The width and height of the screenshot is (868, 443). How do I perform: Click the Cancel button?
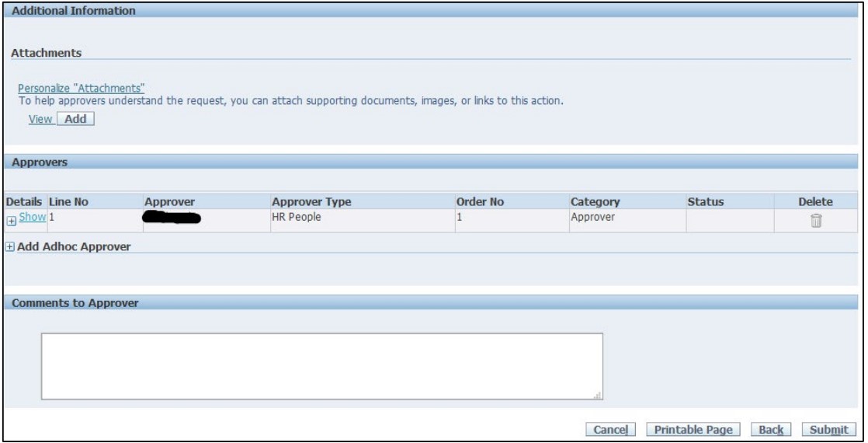click(610, 430)
